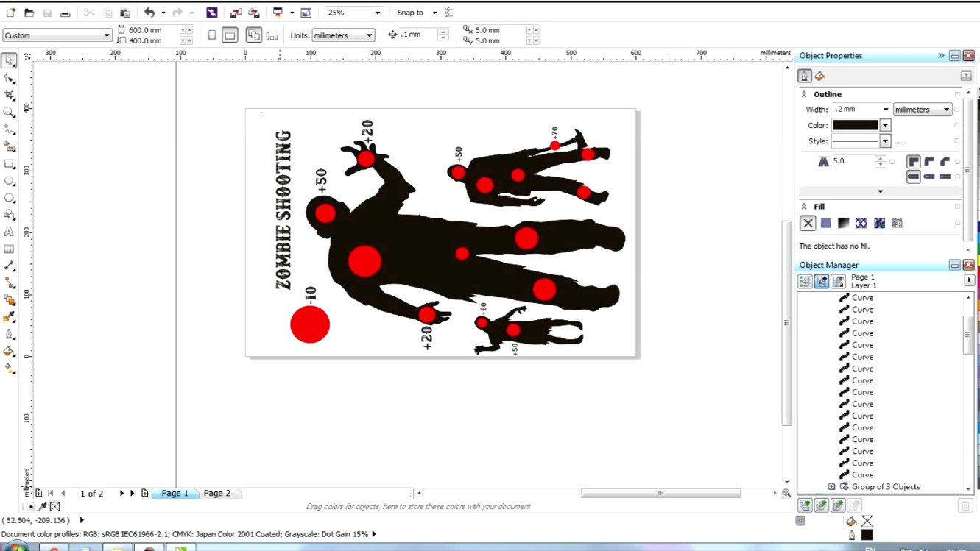The height and width of the screenshot is (551, 980).
Task: Click the New Layer button in Object Manager
Action: [x=805, y=505]
